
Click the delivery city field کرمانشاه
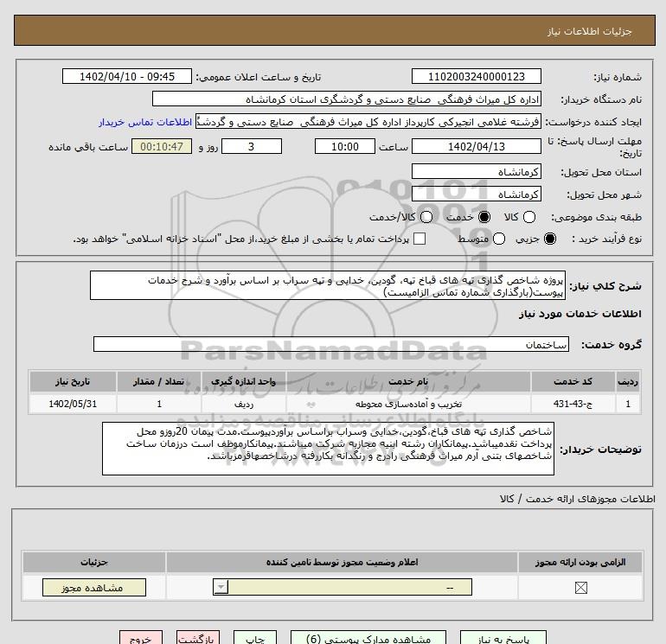coord(476,194)
